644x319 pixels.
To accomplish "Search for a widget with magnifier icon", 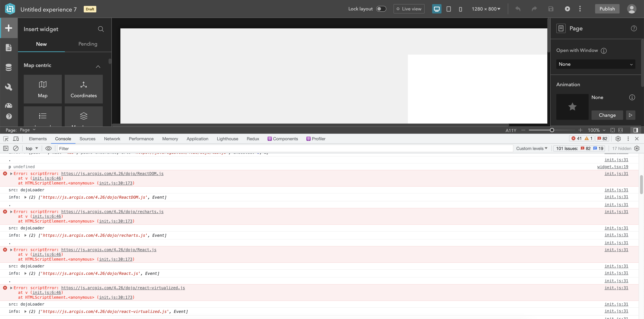I will tap(101, 29).
